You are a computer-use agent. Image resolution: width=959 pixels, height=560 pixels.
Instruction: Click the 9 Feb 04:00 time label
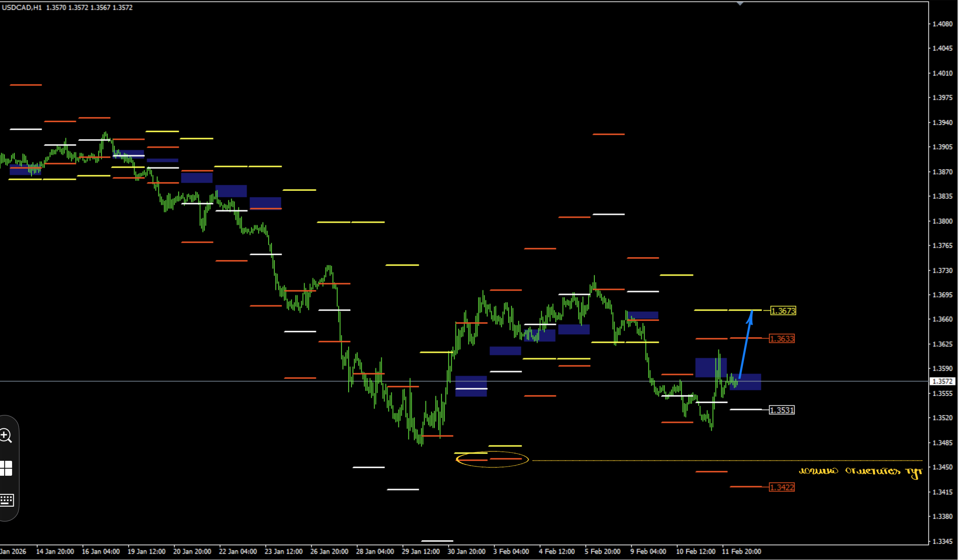[x=648, y=551]
